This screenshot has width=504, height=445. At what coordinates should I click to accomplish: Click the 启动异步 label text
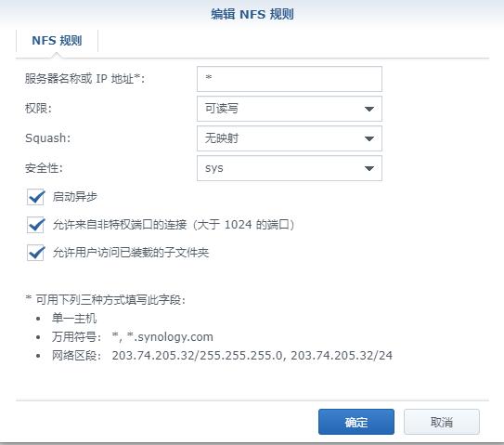[74, 197]
